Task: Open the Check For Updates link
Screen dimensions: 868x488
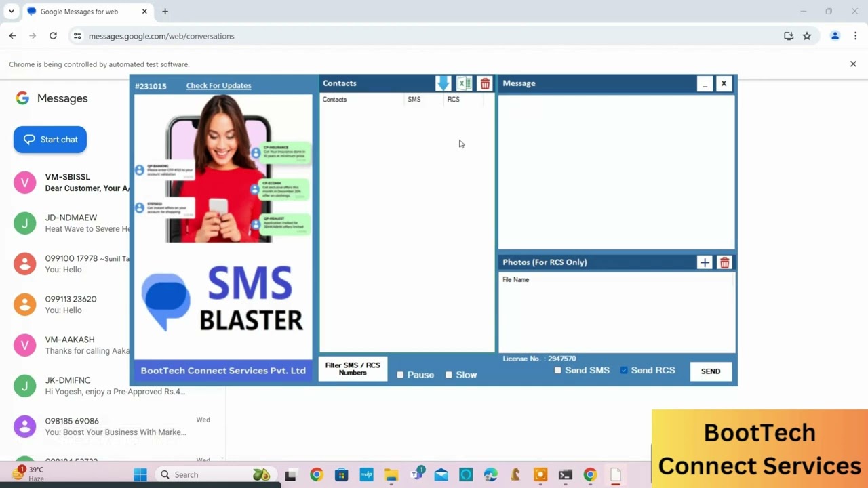Action: 218,85
